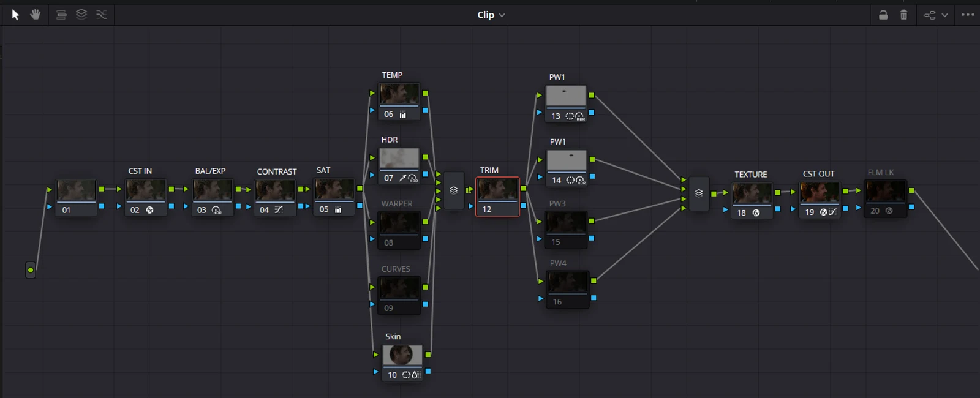980x398 pixels.
Task: Click the node graph options icon
Action: pos(930,15)
